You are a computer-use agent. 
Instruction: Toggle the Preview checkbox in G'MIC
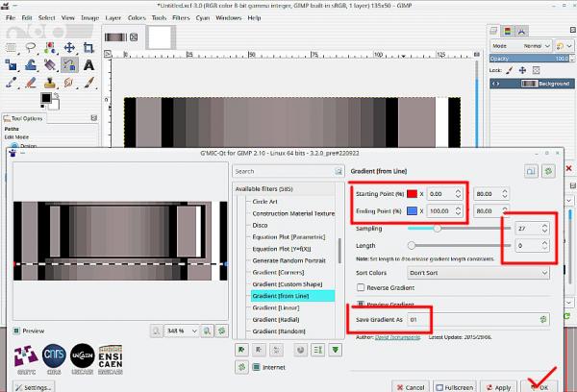click(x=18, y=330)
